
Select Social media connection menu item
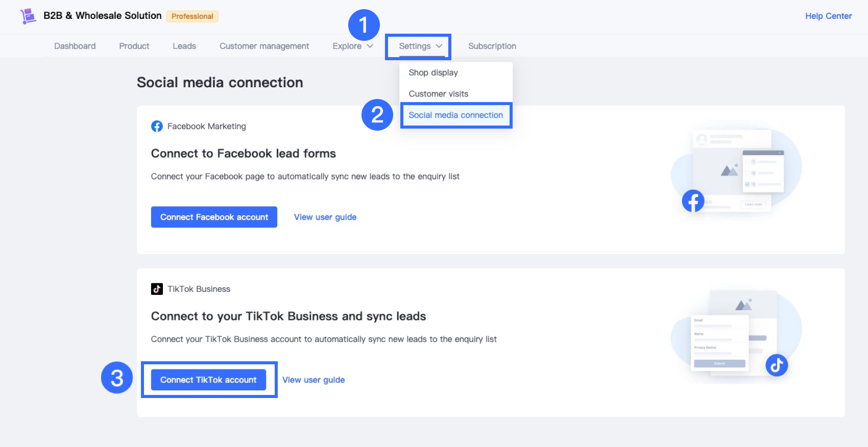coord(455,115)
